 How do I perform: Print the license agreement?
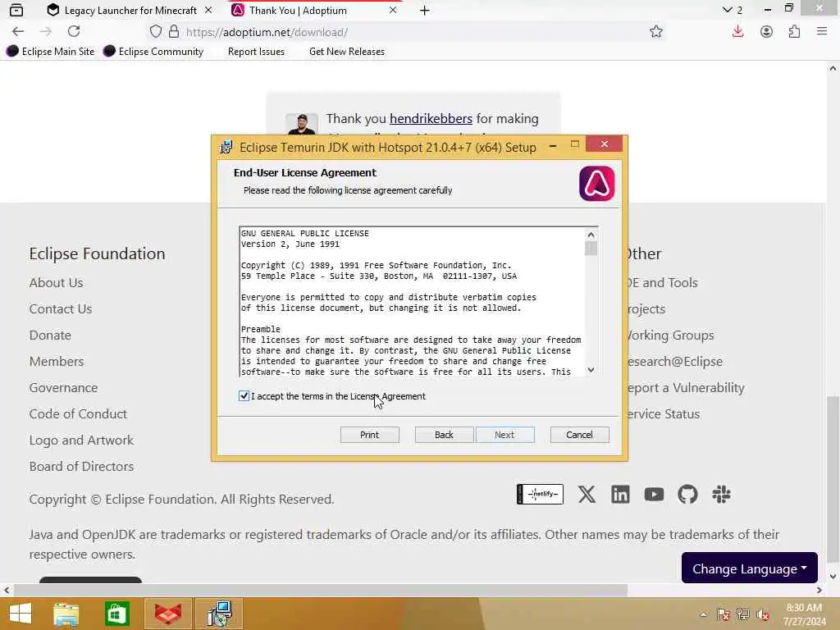369,435
